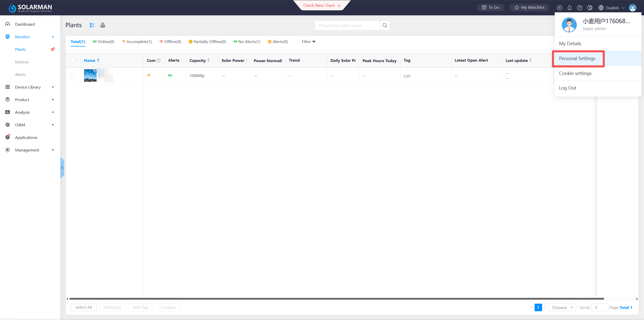644x320 pixels.
Task: Collapse sidebar using the side handle
Action: click(x=62, y=168)
